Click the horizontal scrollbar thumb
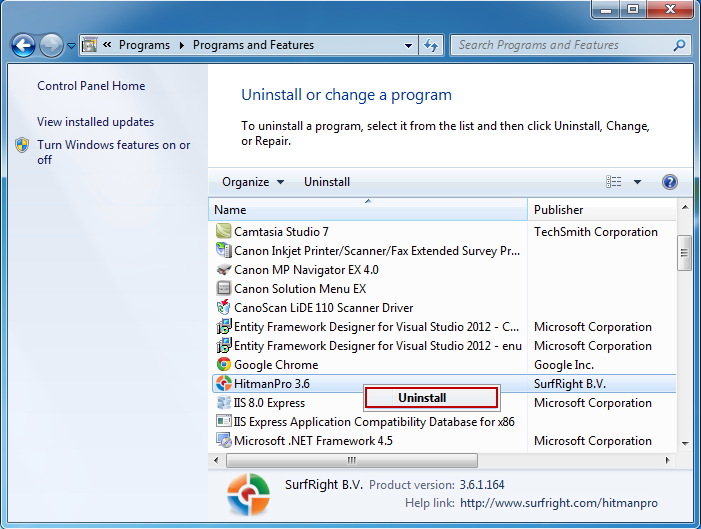 [352, 460]
